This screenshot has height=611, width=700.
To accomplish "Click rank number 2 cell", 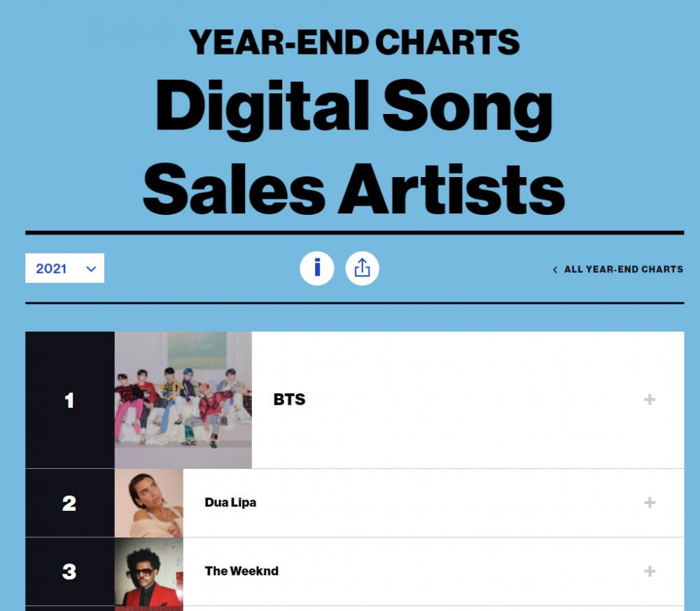I will (x=70, y=503).
